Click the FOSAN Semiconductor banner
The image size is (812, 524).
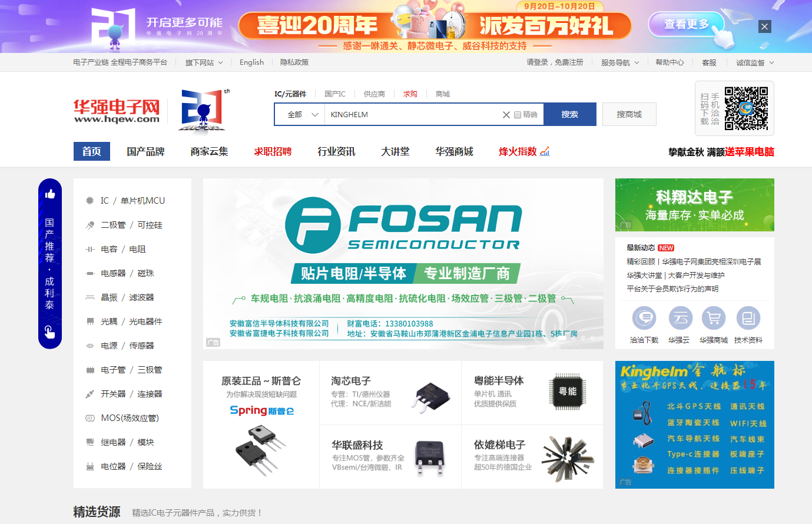tap(403, 264)
